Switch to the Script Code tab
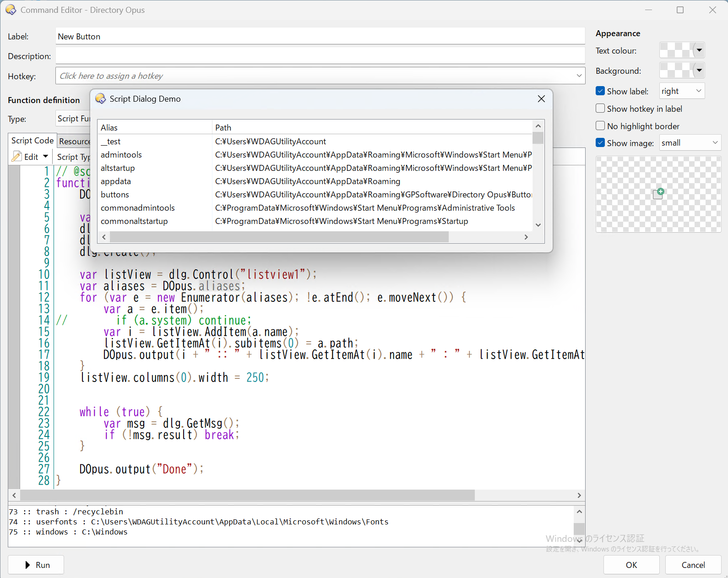The image size is (728, 578). coord(33,141)
